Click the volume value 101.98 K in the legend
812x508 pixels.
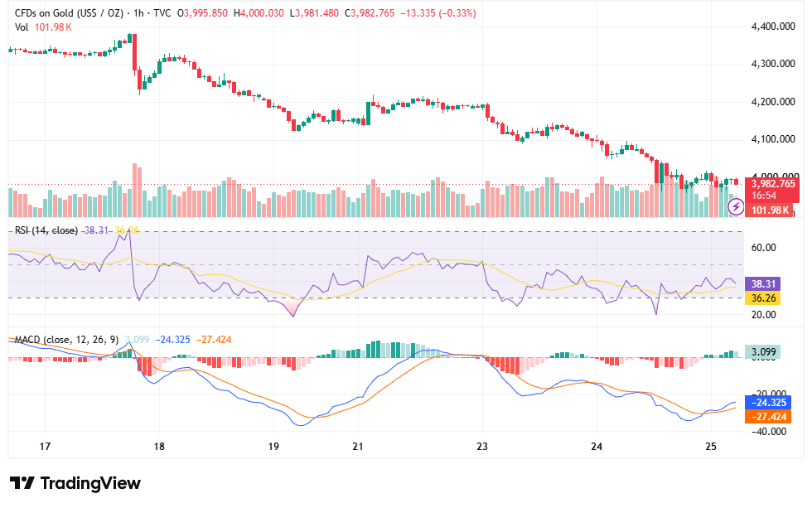point(53,27)
